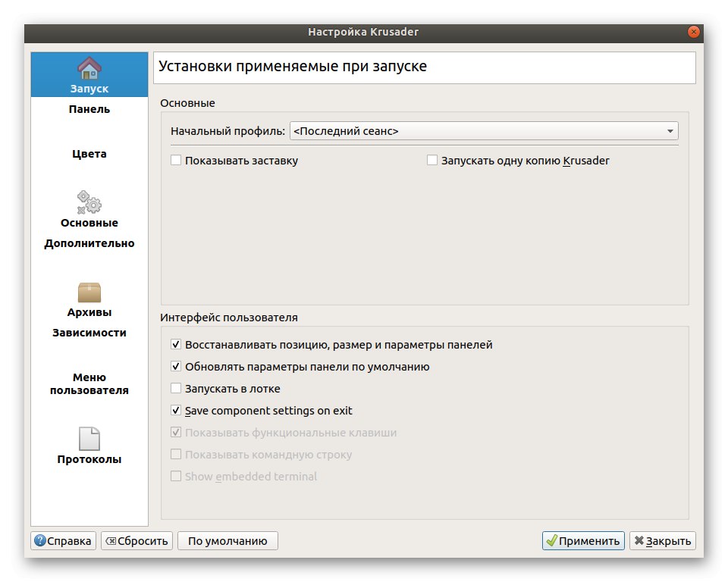The image size is (728, 582).
Task: Switch to the Панель settings page
Action: pyautogui.click(x=89, y=109)
